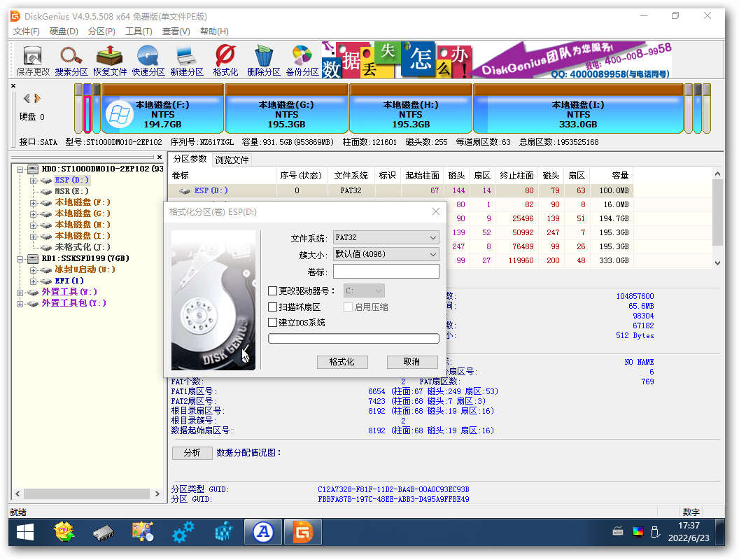Viewport: 739px width, 560px height.
Task: Click the Cancel (取消) button in dialog
Action: tap(412, 361)
